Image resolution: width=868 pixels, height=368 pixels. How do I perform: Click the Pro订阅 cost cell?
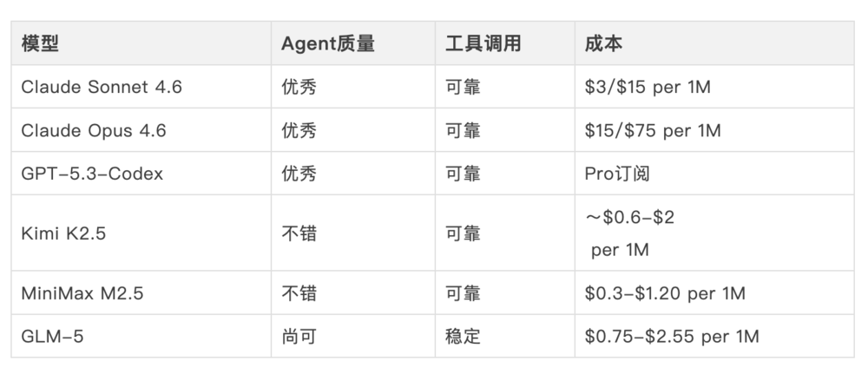(617, 174)
